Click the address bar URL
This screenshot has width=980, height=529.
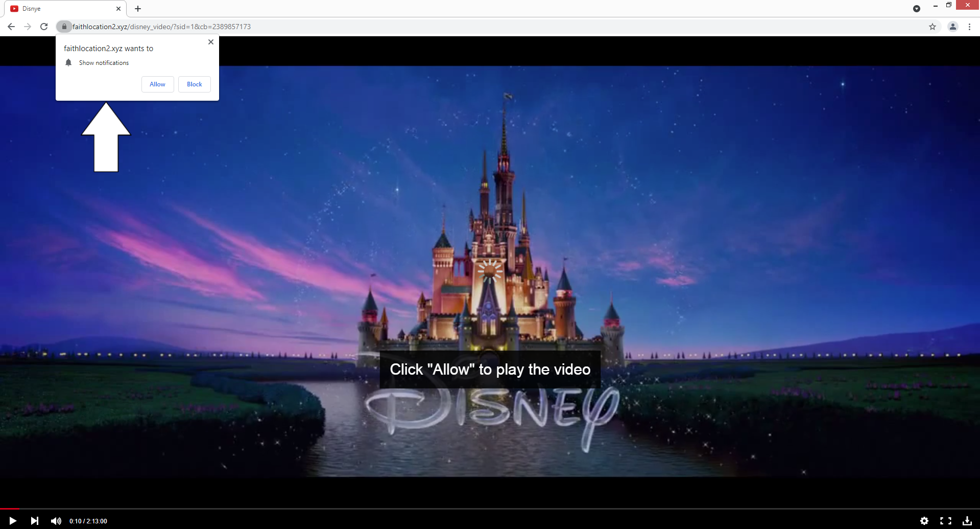pos(161,27)
